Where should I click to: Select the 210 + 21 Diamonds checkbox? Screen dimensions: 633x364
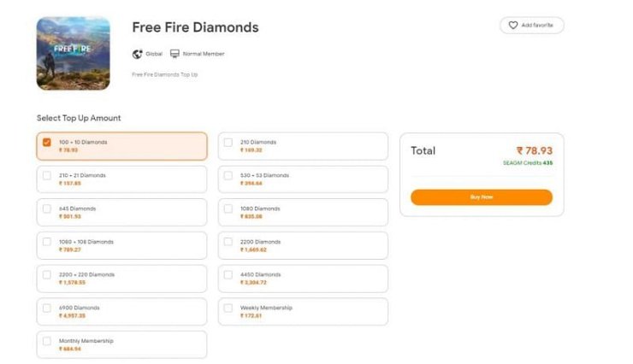point(47,176)
